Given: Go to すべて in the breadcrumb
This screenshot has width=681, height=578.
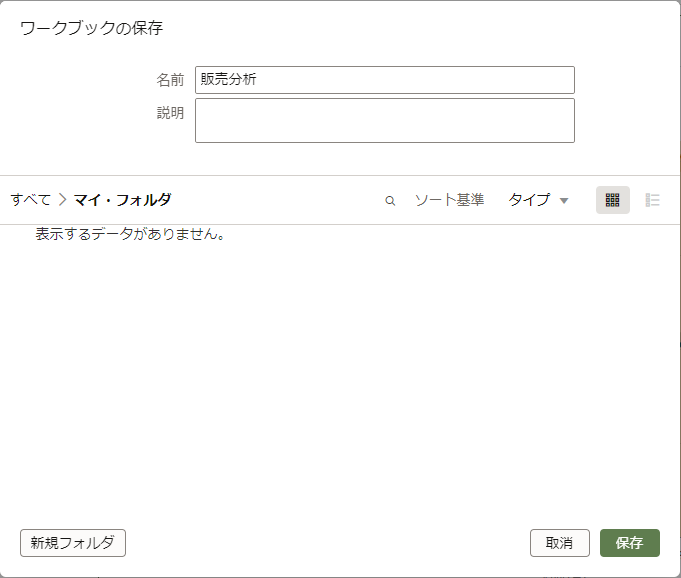Looking at the screenshot, I should [x=30, y=200].
